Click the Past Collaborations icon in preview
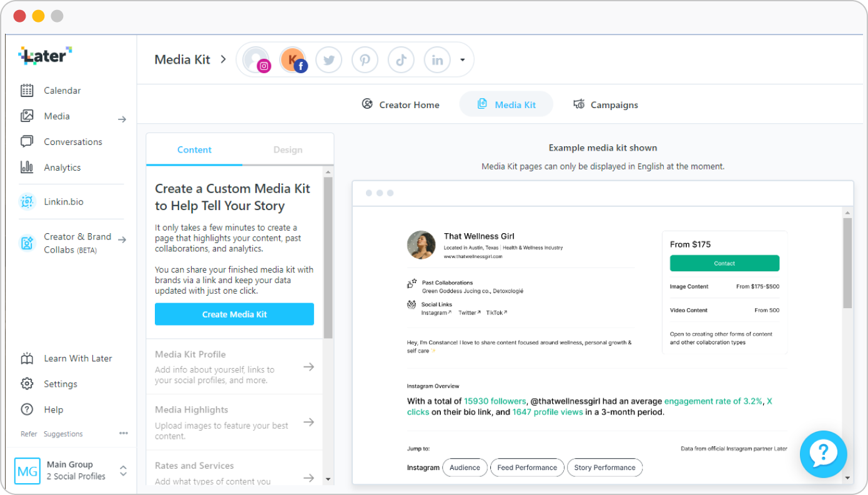Viewport: 868px width, 495px height. [412, 284]
